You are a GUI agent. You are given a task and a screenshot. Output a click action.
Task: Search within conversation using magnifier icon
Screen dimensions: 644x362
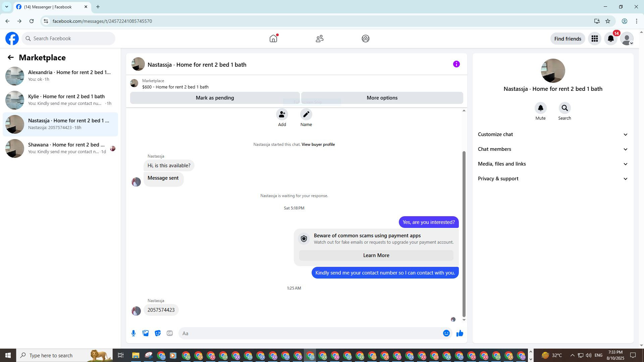coord(565,108)
